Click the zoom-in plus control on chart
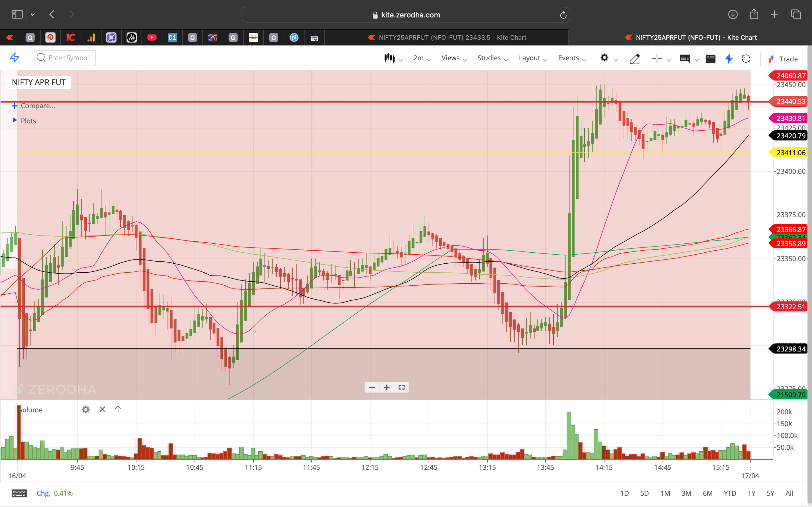The width and height of the screenshot is (812, 507). (x=387, y=387)
